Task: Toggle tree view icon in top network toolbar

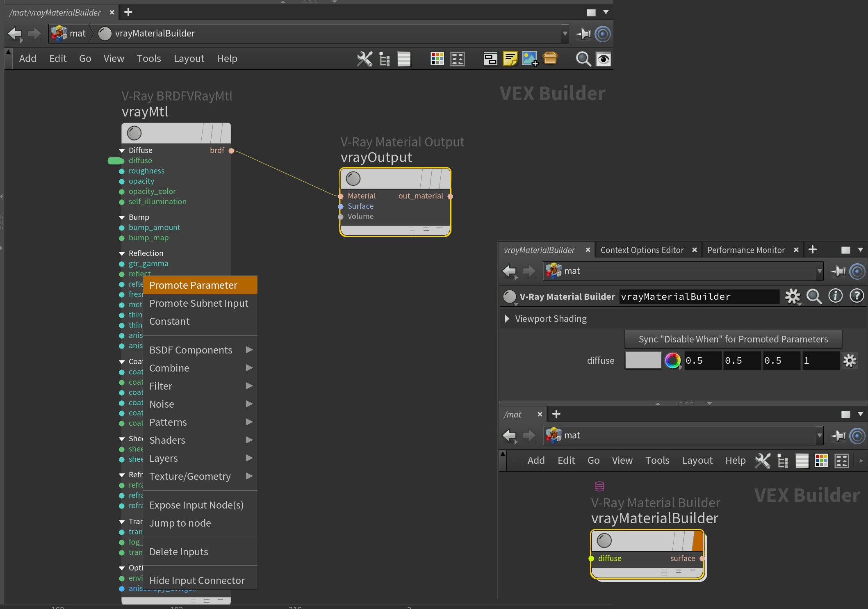Action: [x=385, y=59]
